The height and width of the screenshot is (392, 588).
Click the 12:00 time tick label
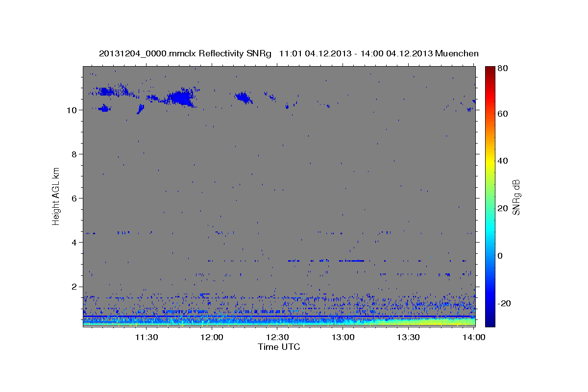[212, 337]
